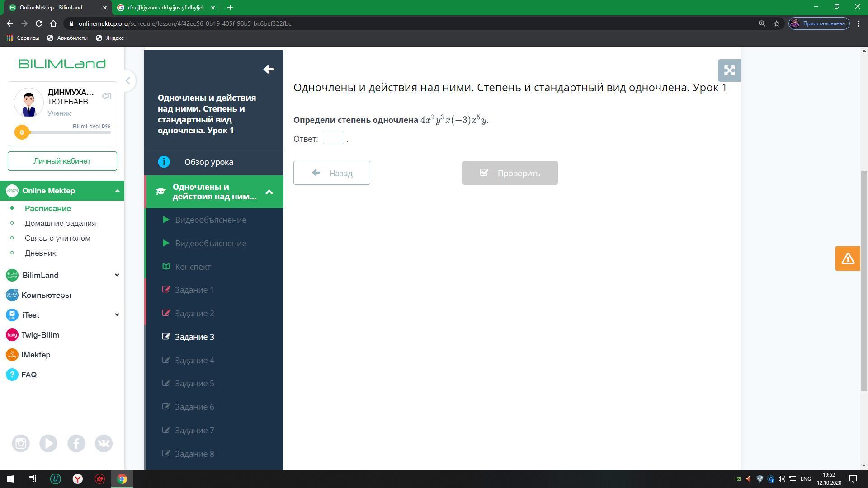Viewport: 868px width, 488px height.
Task: Open the YouTube social icon
Action: [48, 443]
